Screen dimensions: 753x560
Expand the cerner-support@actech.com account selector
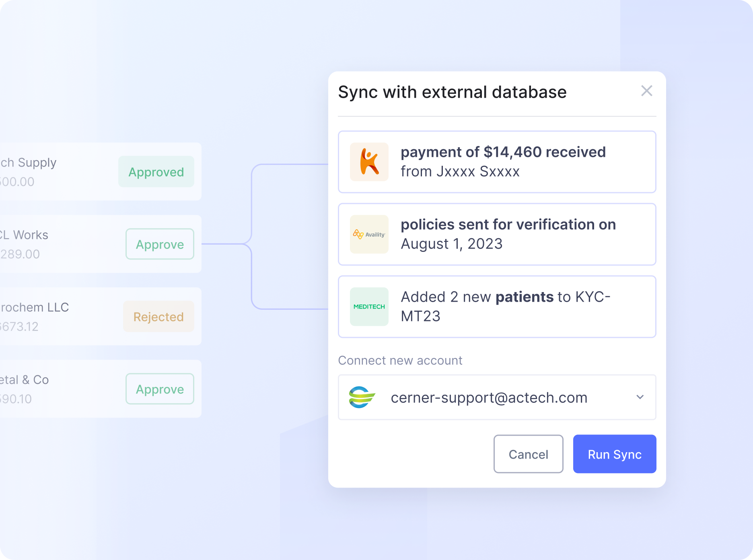pyautogui.click(x=497, y=397)
